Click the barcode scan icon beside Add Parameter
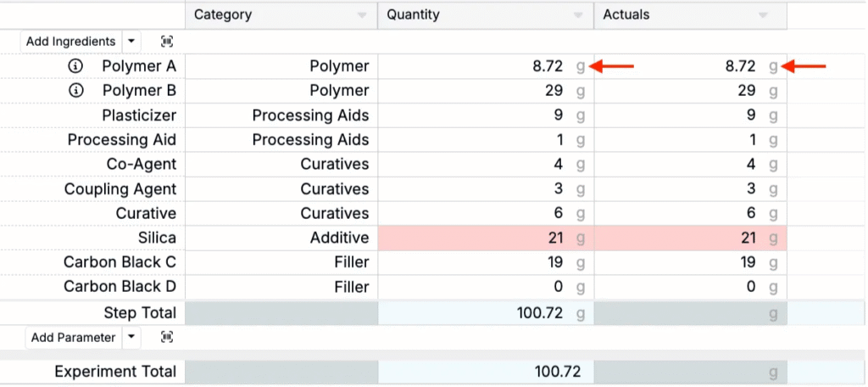The image size is (868, 387). click(168, 338)
